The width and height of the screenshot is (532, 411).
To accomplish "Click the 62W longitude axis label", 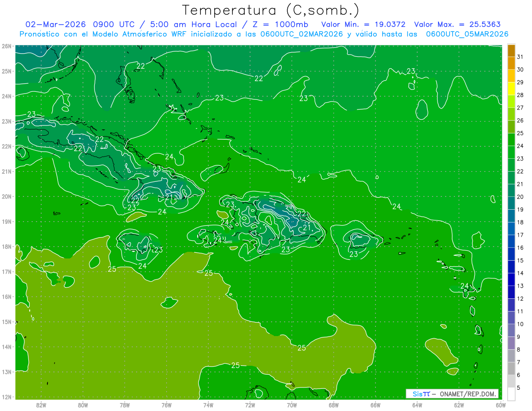I will tap(459, 404).
